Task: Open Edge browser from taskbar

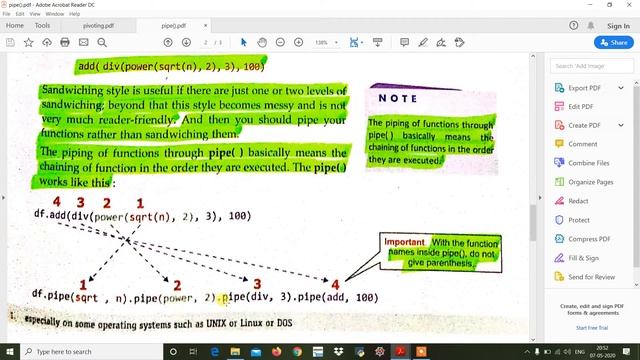Action: click(x=214, y=351)
